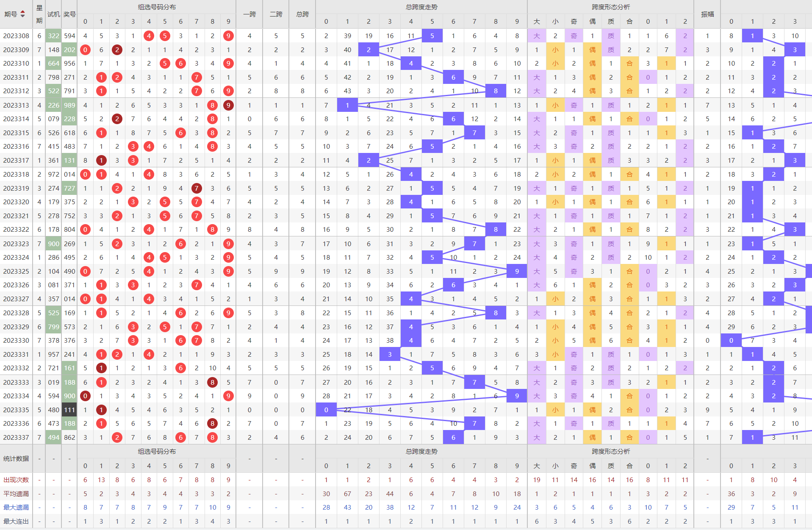This screenshot has width=812, height=530.
Task: Click the 平均遗漏 row label
Action: pos(16,494)
